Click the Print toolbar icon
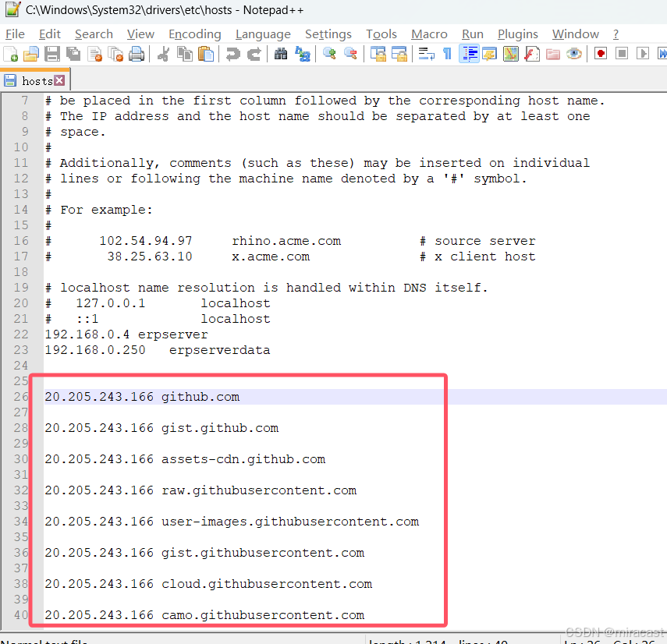Viewport: 667px width, 644px height. click(x=137, y=54)
